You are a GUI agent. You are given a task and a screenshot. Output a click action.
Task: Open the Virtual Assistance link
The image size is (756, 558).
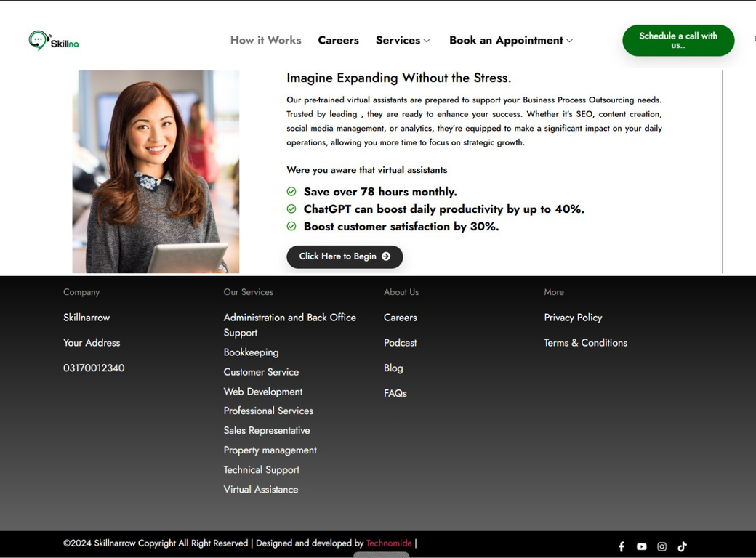(x=261, y=490)
